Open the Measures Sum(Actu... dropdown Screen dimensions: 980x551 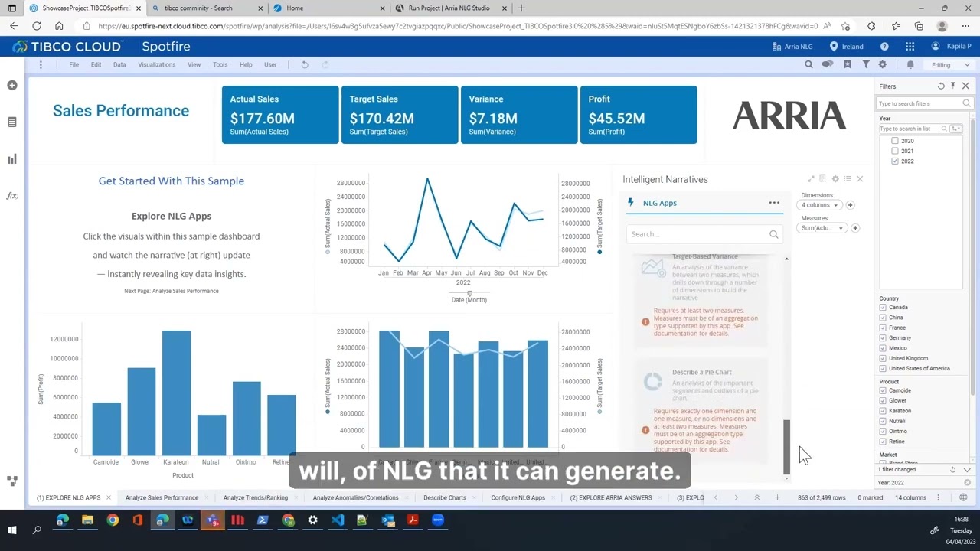pos(822,228)
